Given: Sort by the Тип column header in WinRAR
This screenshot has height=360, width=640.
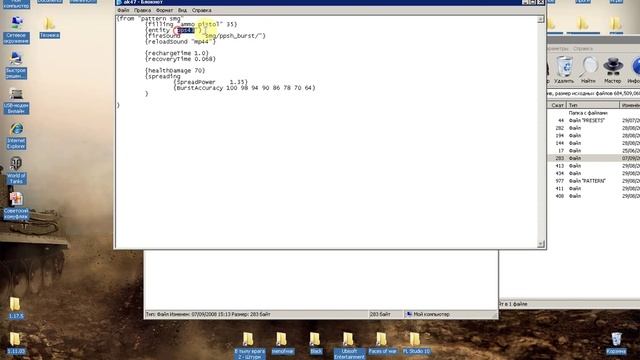Looking at the screenshot, I should 593,105.
